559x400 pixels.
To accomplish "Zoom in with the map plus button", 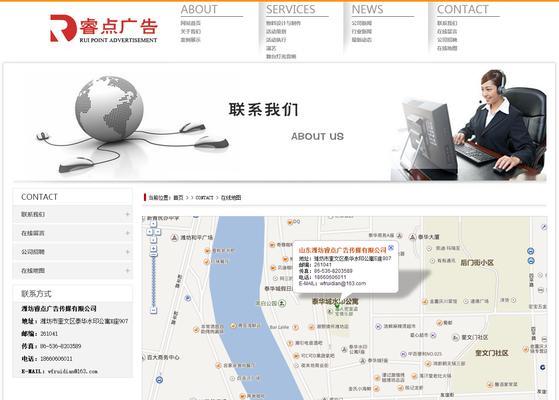I will pos(153,248).
